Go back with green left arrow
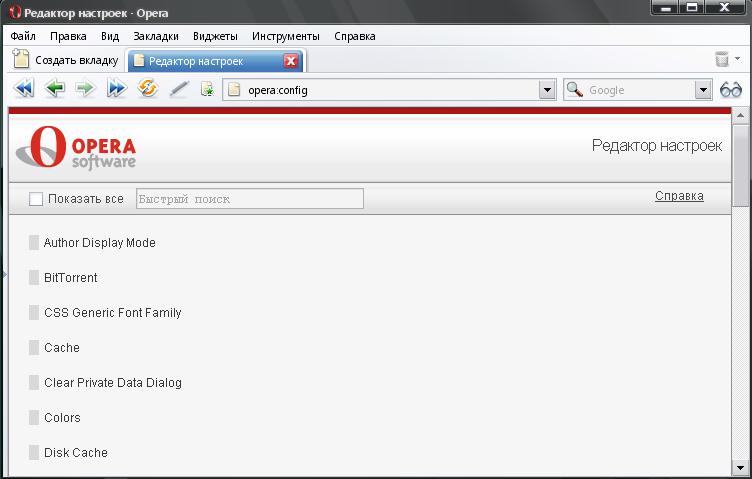The height and width of the screenshot is (479, 752). [55, 89]
